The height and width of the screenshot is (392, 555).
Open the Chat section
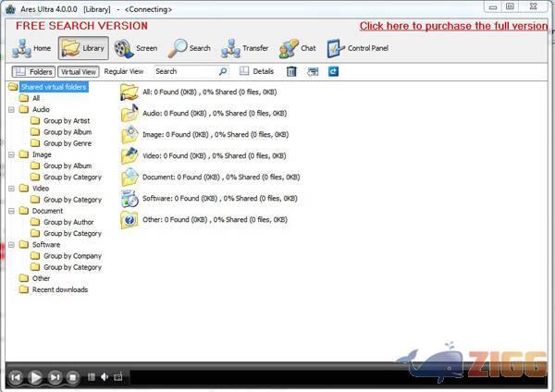pyautogui.click(x=298, y=48)
